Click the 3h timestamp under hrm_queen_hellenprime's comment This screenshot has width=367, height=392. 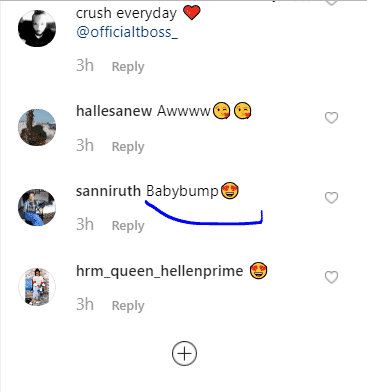pyautogui.click(x=85, y=304)
